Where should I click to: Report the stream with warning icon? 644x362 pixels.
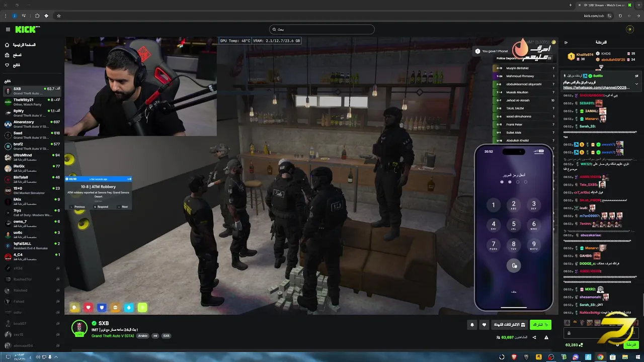tap(546, 337)
